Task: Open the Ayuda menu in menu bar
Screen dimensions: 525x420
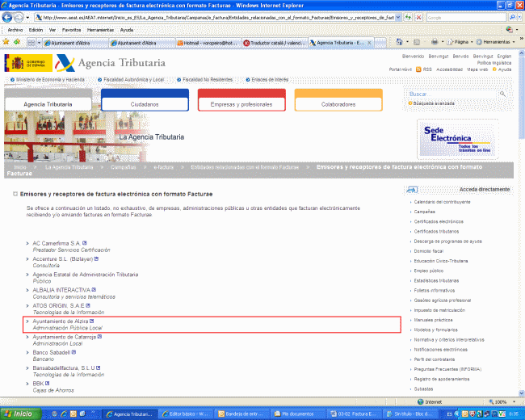Action: pyautogui.click(x=127, y=30)
